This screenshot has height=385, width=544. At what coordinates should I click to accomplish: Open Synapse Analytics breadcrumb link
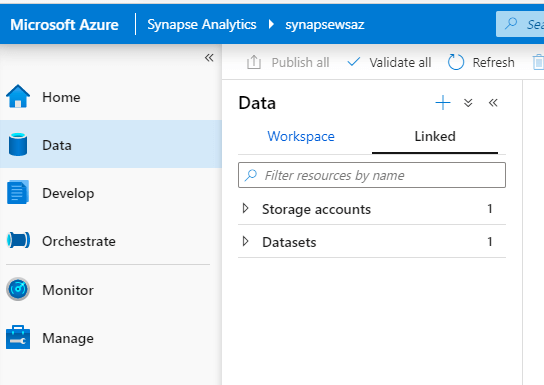202,24
